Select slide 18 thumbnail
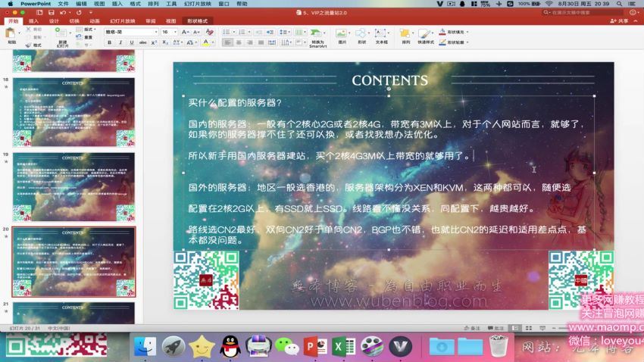Image resolution: width=644 pixels, height=362 pixels. tap(73, 112)
